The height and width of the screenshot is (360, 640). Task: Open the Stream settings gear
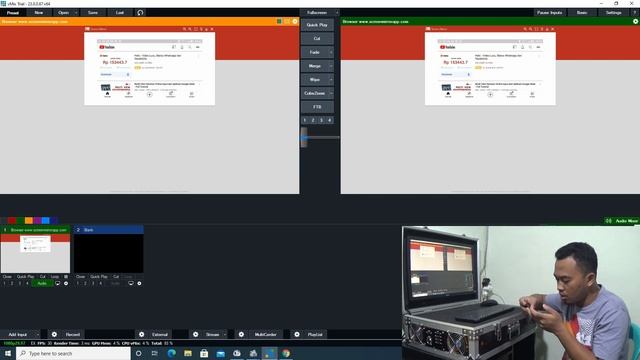click(x=196, y=334)
